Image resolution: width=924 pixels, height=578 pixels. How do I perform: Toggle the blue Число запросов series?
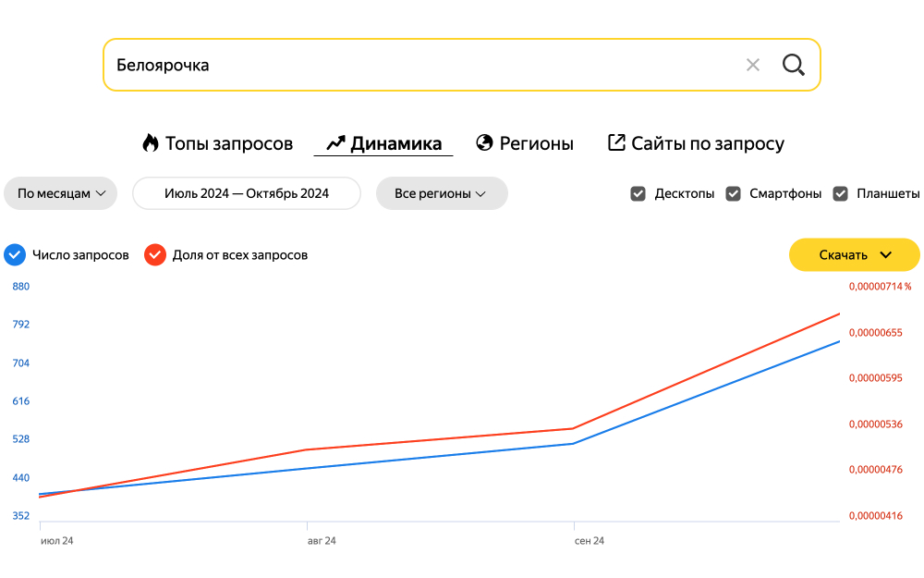click(15, 255)
